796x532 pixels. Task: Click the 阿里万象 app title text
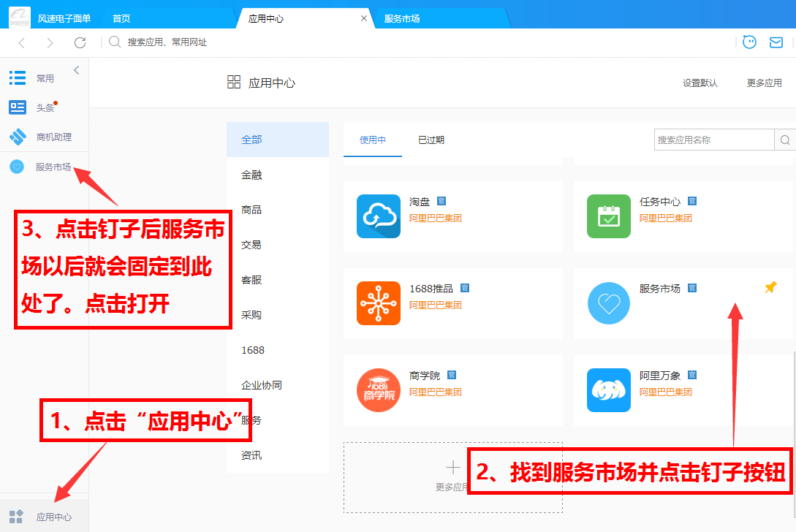(659, 375)
